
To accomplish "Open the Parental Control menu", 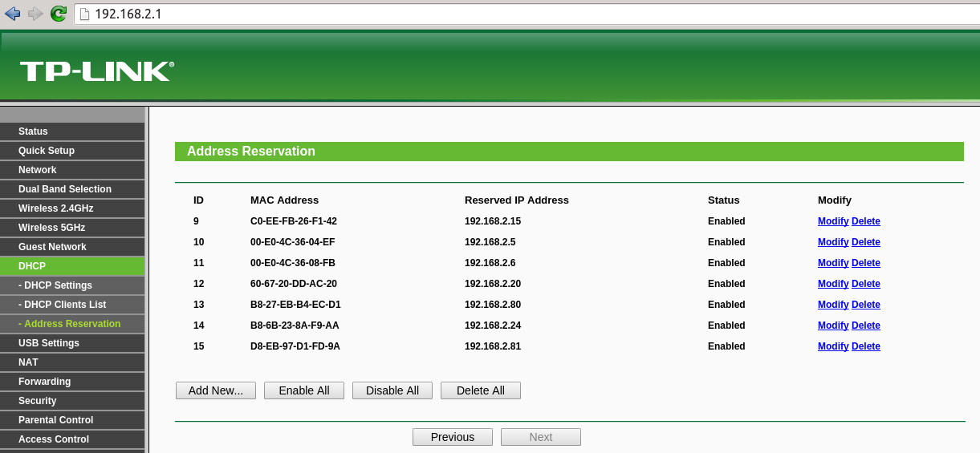I will [x=72, y=420].
